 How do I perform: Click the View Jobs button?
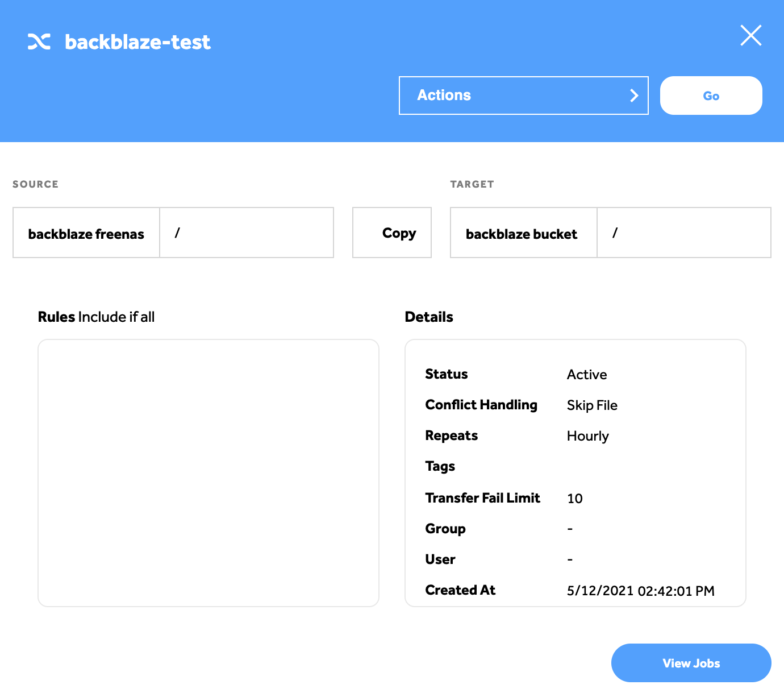pyautogui.click(x=691, y=663)
